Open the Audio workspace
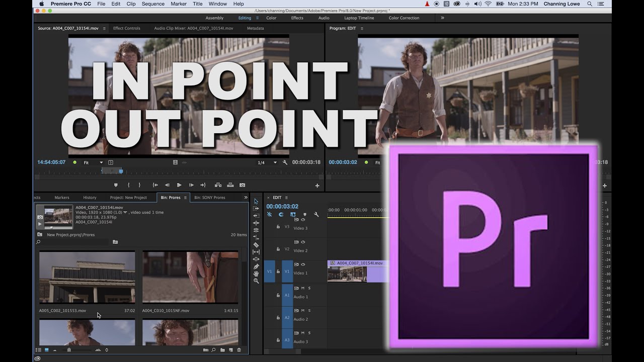This screenshot has height=362, width=644. pos(324,18)
